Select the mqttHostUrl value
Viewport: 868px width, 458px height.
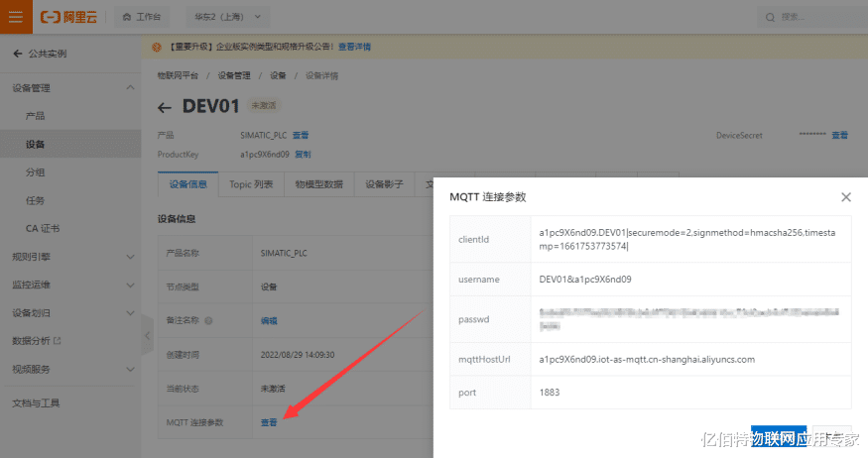pos(647,360)
